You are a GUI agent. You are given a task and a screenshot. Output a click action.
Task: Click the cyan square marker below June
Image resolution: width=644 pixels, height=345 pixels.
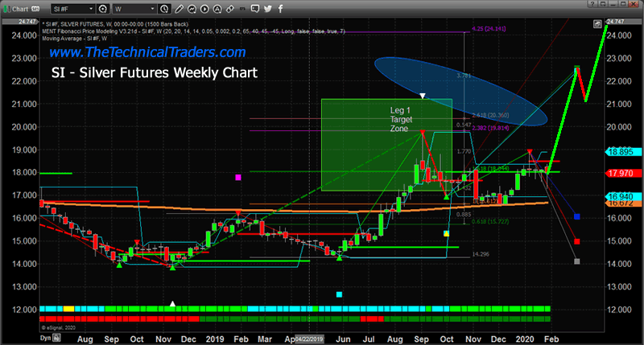(339, 294)
